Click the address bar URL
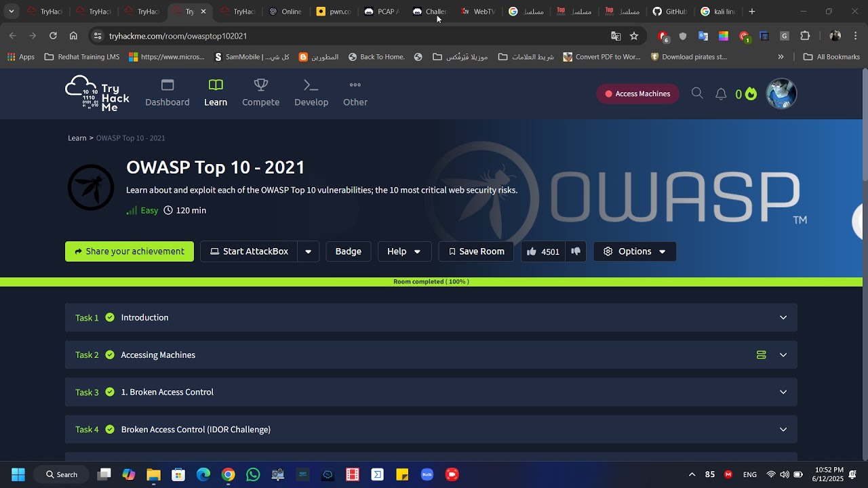Image resolution: width=868 pixels, height=488 pixels. point(178,36)
